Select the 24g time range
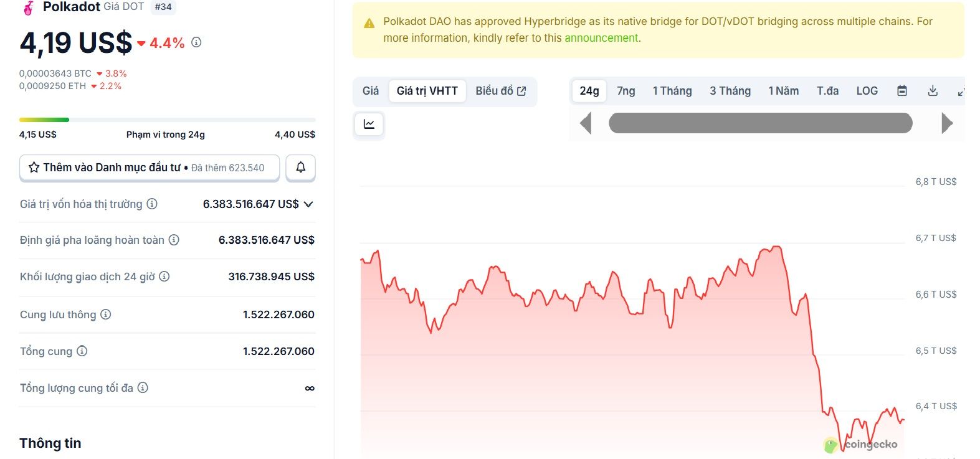980x459 pixels. point(589,91)
